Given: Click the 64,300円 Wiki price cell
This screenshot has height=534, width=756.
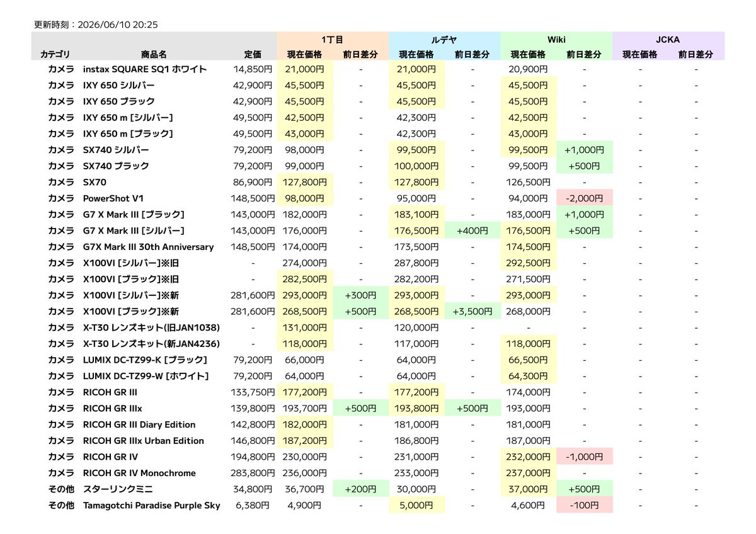Looking at the screenshot, I should pyautogui.click(x=529, y=376).
